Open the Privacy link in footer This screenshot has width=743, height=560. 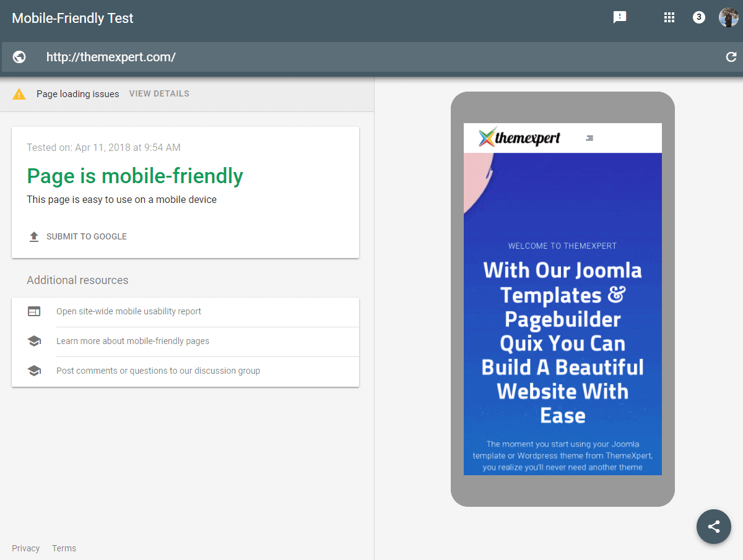25,548
